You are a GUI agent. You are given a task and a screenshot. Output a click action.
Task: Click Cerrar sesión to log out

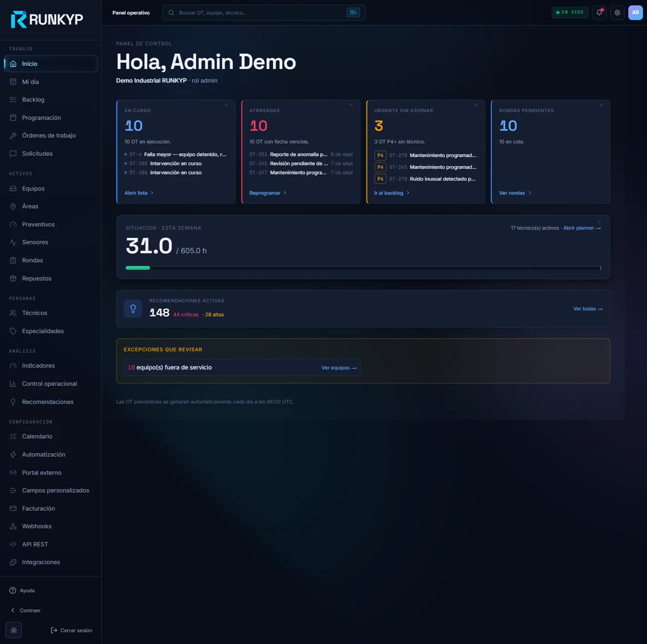tap(71, 630)
